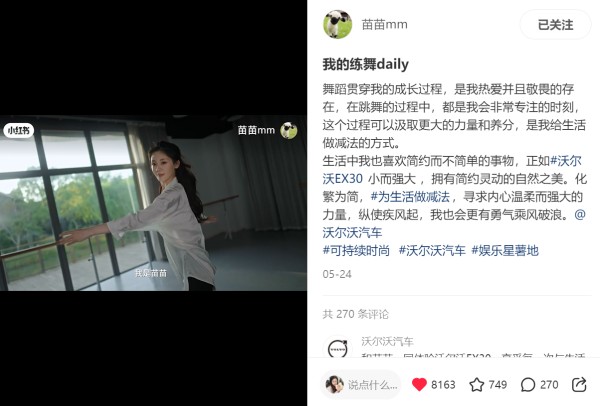Click the 说点什么 comment input field

pyautogui.click(x=360, y=384)
